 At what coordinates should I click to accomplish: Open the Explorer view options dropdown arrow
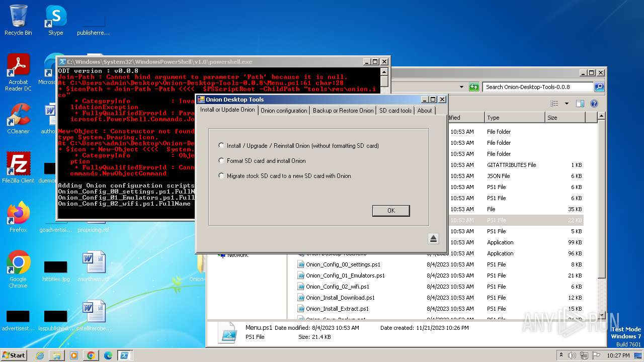(567, 104)
